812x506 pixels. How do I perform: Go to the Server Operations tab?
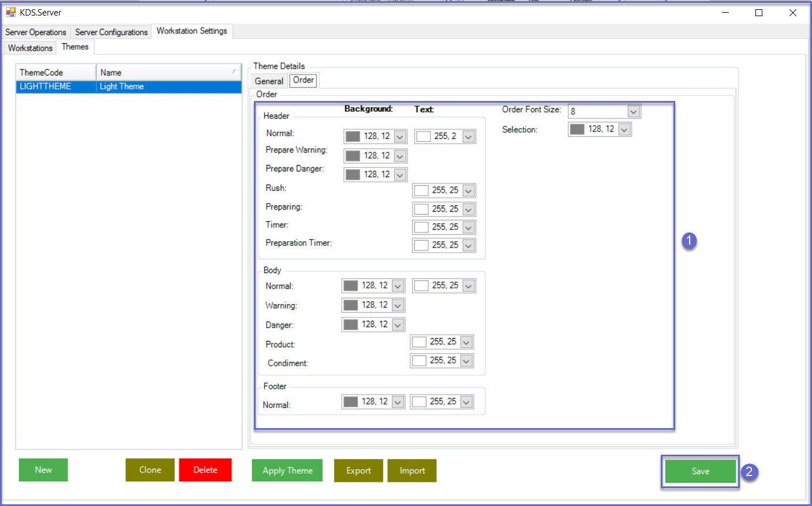point(36,32)
